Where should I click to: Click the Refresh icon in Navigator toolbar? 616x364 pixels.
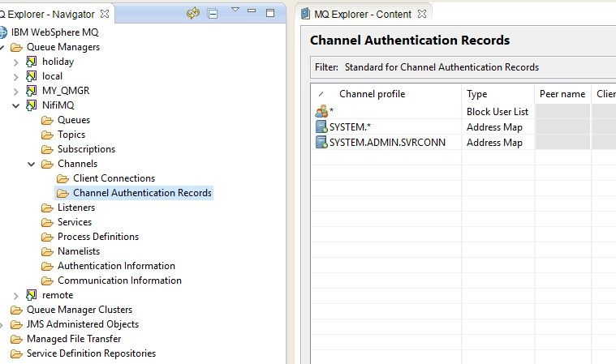click(x=192, y=13)
